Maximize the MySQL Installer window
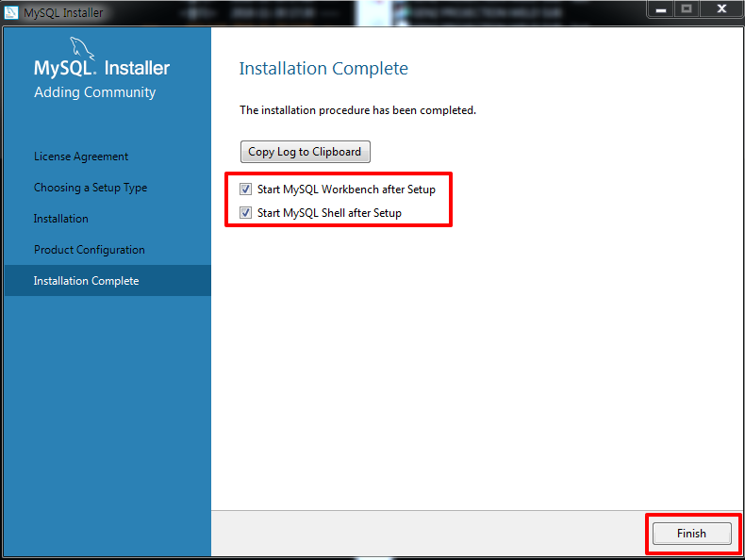 coord(687,9)
